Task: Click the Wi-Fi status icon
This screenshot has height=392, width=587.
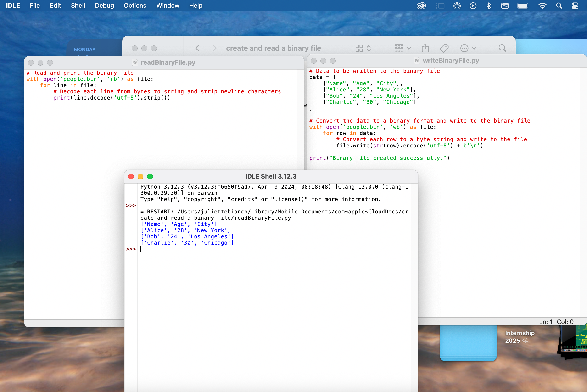Action: pos(542,6)
